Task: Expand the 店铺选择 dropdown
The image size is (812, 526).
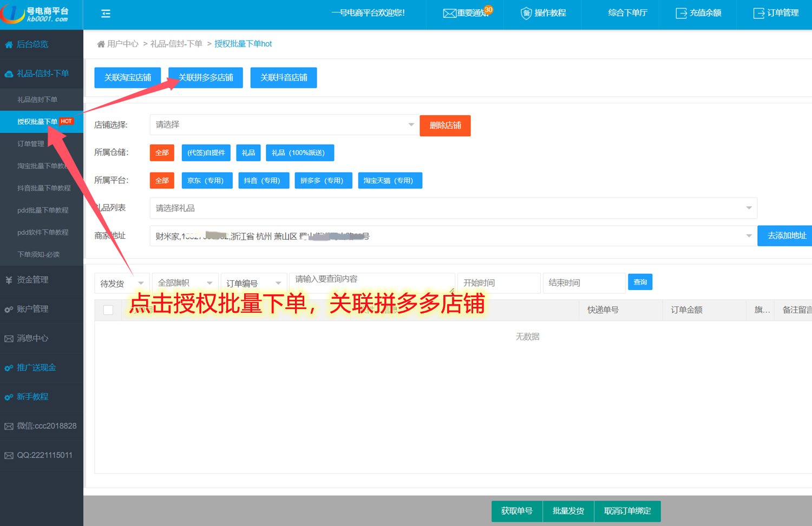Action: 283,125
